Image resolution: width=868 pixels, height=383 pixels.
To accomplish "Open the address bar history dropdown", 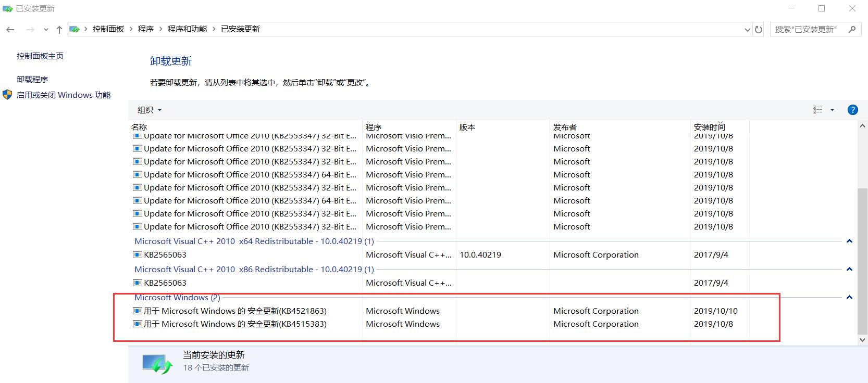I will [748, 30].
